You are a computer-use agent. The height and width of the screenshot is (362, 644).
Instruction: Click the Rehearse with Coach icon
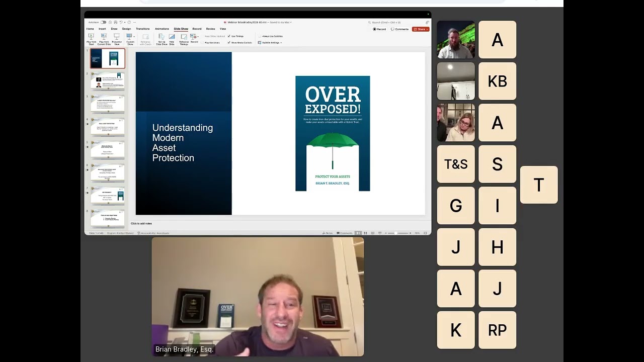click(x=145, y=37)
